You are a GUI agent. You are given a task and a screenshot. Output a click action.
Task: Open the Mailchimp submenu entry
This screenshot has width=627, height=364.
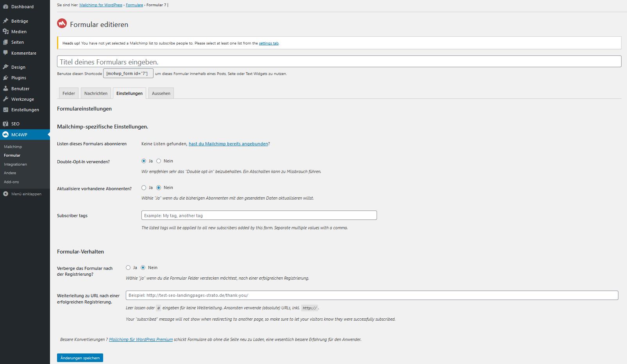[13, 147]
